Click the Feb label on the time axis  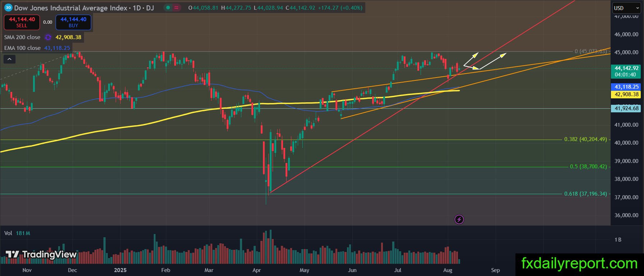166,270
